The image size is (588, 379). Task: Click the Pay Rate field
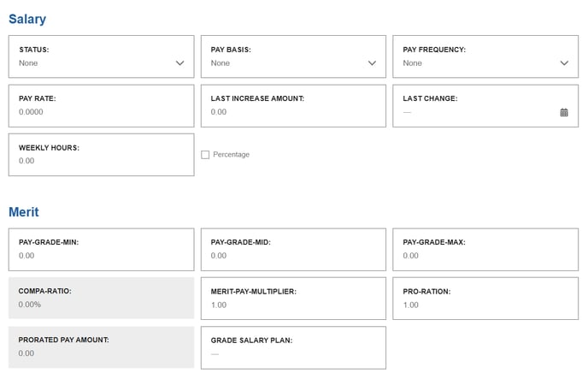[101, 106]
